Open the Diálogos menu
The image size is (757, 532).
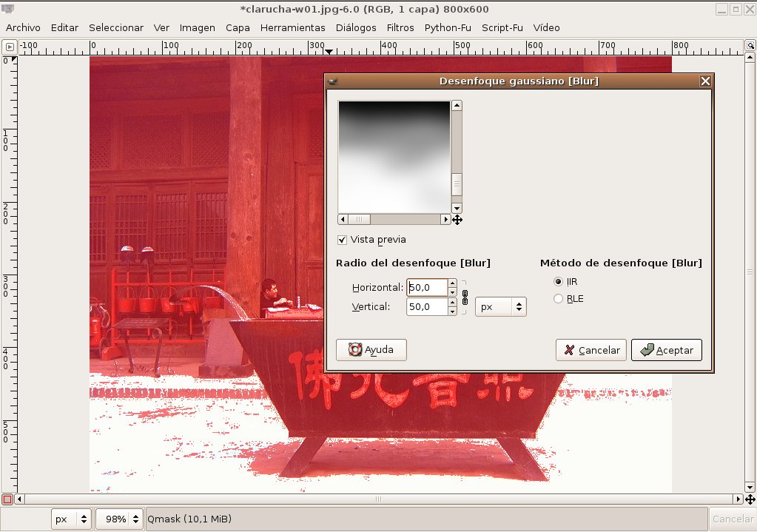(356, 28)
